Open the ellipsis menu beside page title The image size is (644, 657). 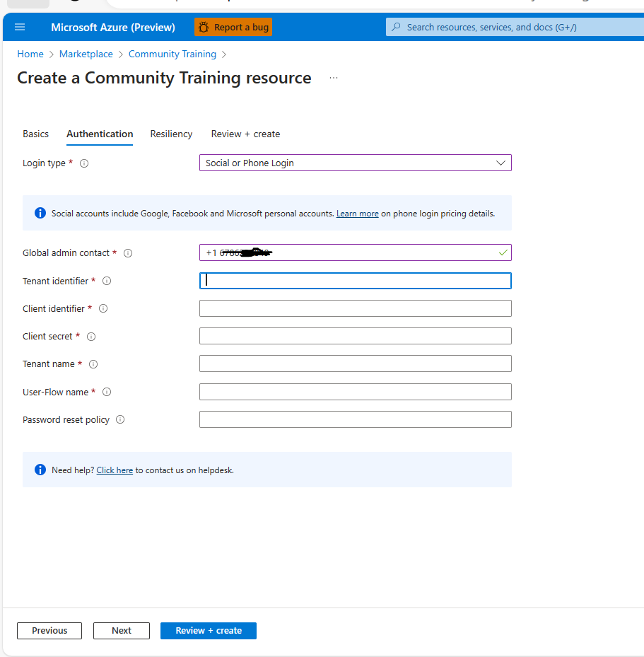pos(333,78)
